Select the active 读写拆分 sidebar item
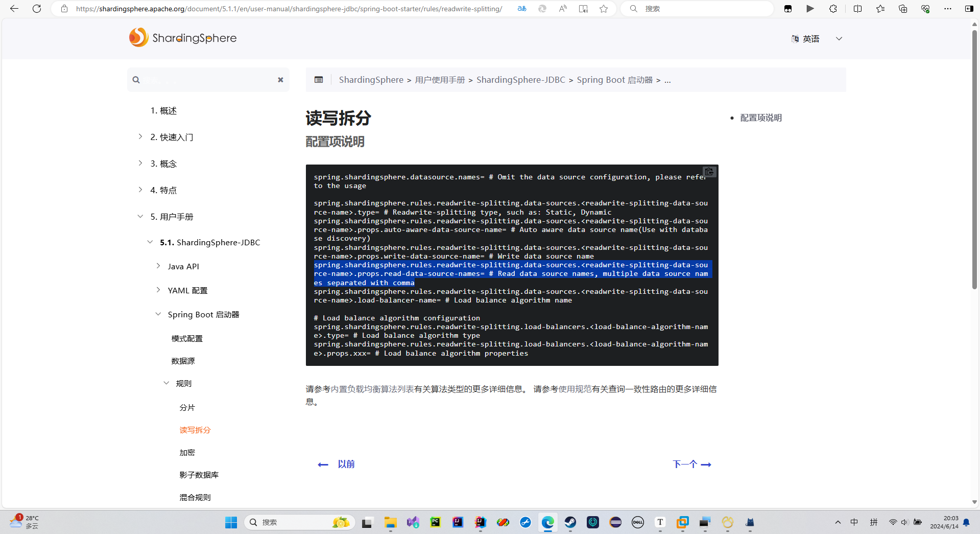980x534 pixels. coord(195,430)
